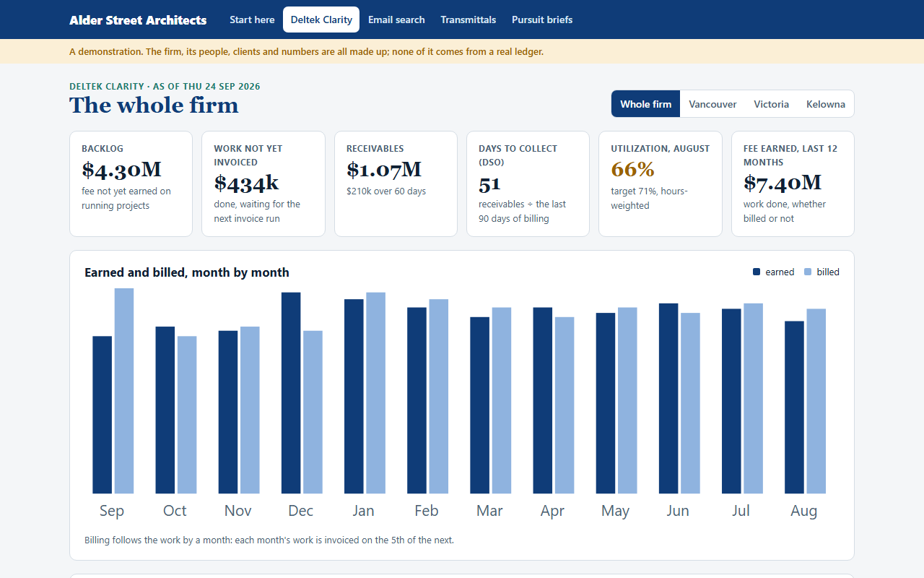
Task: Click the 'As of Thu 24 Sep 2026' caption
Action: tap(206, 86)
